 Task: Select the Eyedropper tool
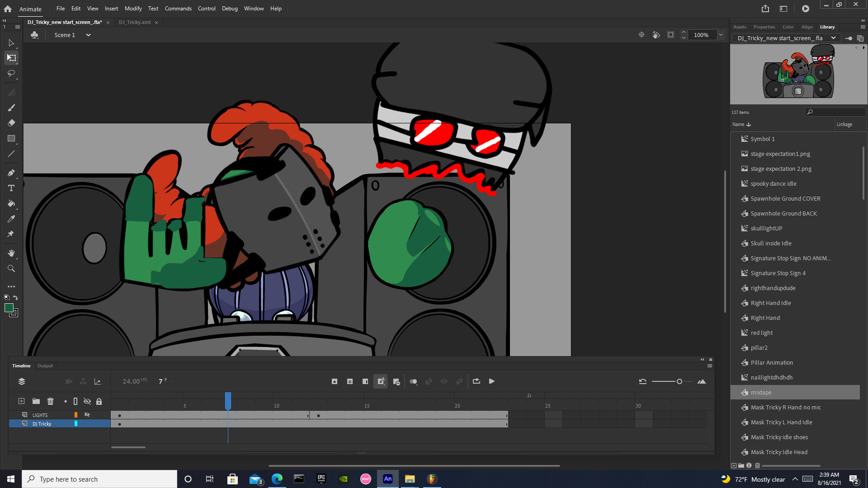11,219
